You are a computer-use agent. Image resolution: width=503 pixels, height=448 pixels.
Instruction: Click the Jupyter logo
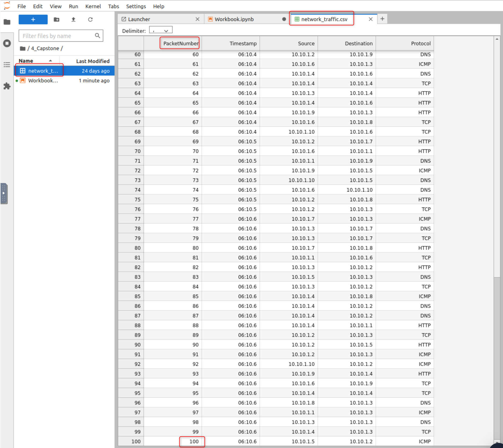point(7,5)
